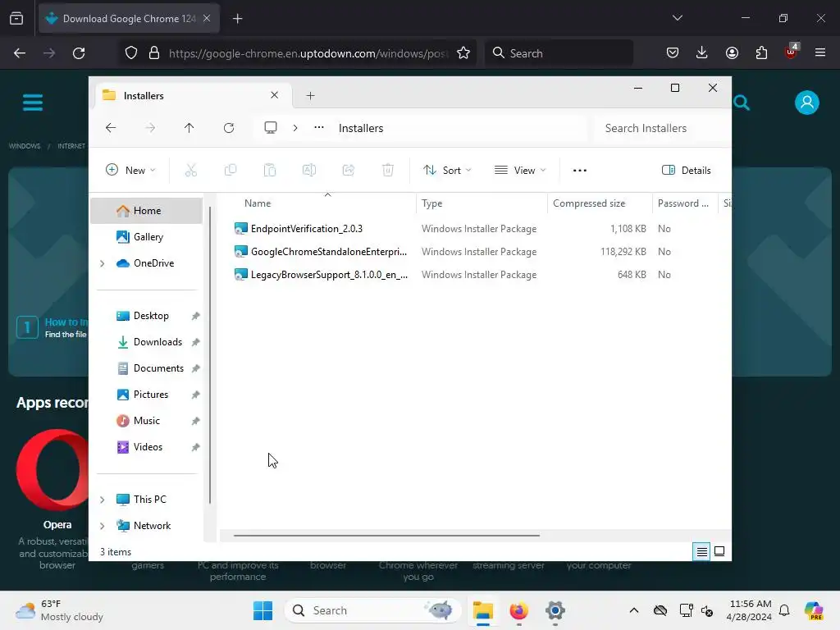Click the Delete trash icon in Explorer toolbar
Image resolution: width=840 pixels, height=630 pixels.
point(388,171)
